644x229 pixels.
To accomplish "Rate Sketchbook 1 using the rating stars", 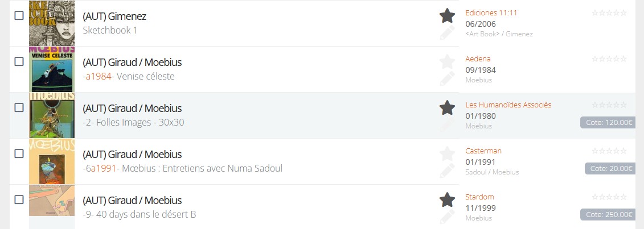I will coord(609,12).
